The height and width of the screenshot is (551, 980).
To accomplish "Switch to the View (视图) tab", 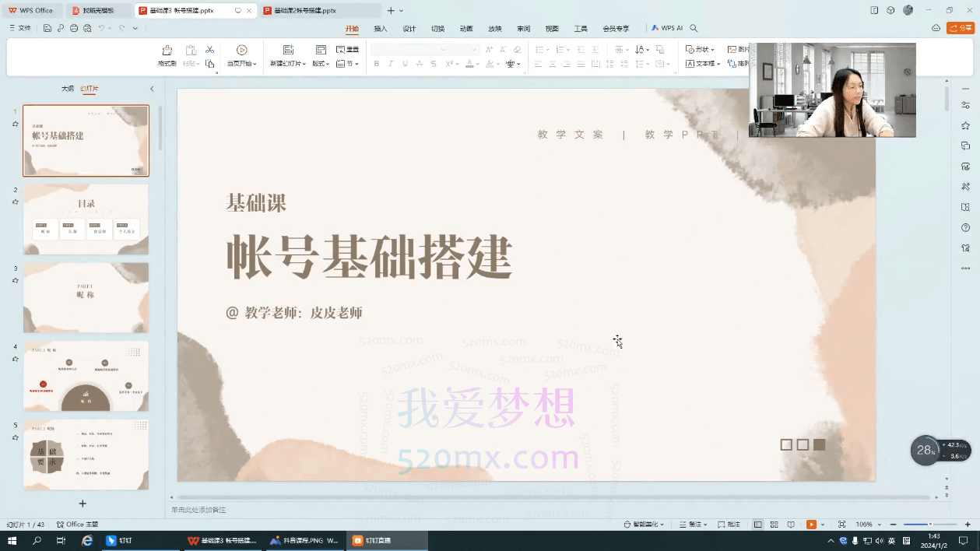I will pyautogui.click(x=552, y=28).
